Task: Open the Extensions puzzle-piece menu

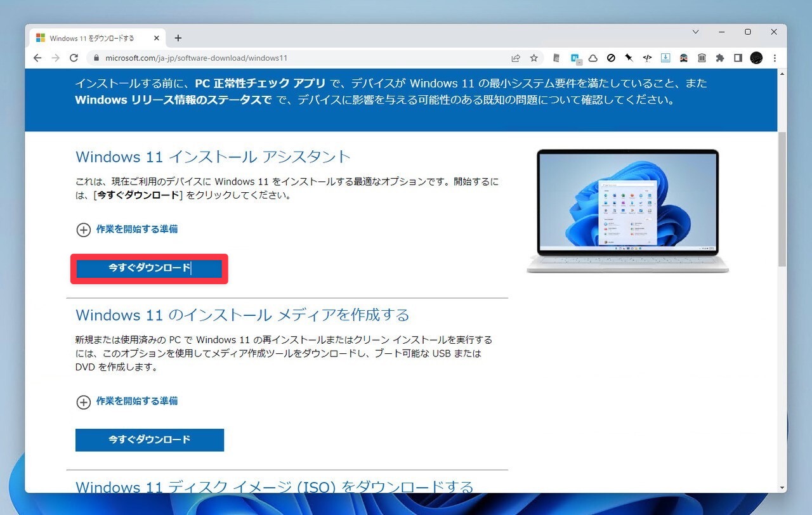Action: pos(720,58)
